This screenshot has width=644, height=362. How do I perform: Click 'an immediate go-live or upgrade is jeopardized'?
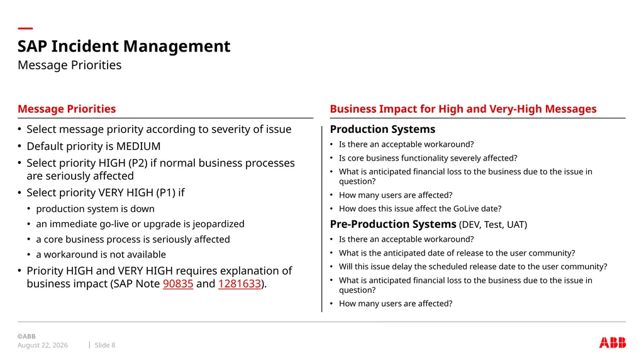pos(140,223)
